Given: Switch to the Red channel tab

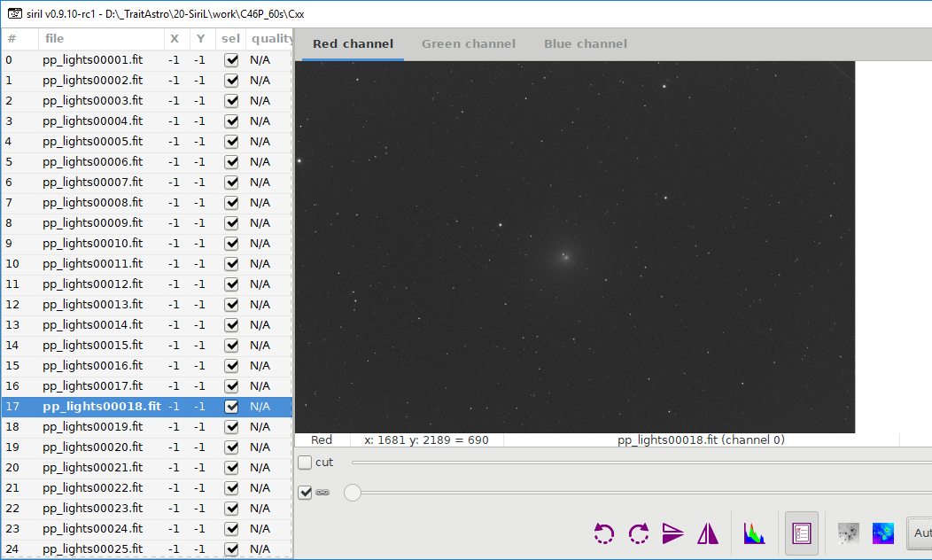Looking at the screenshot, I should pyautogui.click(x=353, y=44).
